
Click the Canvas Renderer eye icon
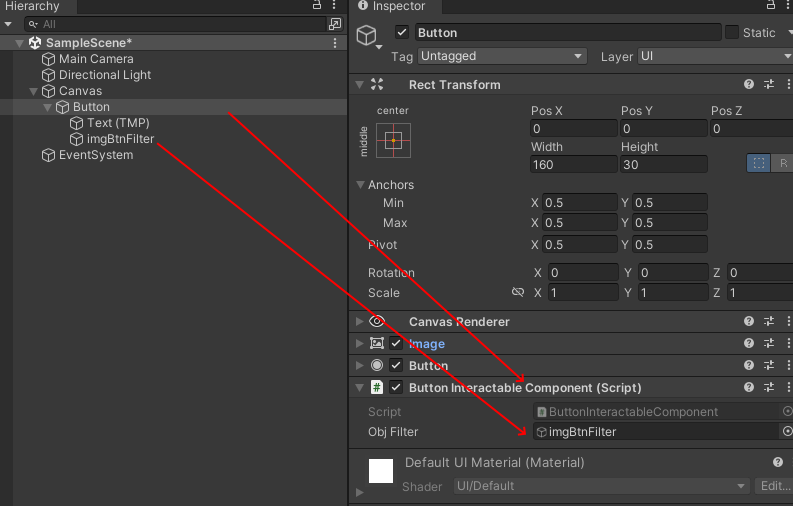[x=377, y=321]
